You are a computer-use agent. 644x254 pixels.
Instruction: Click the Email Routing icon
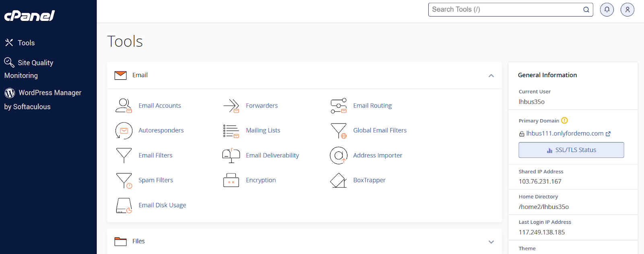[x=339, y=105]
